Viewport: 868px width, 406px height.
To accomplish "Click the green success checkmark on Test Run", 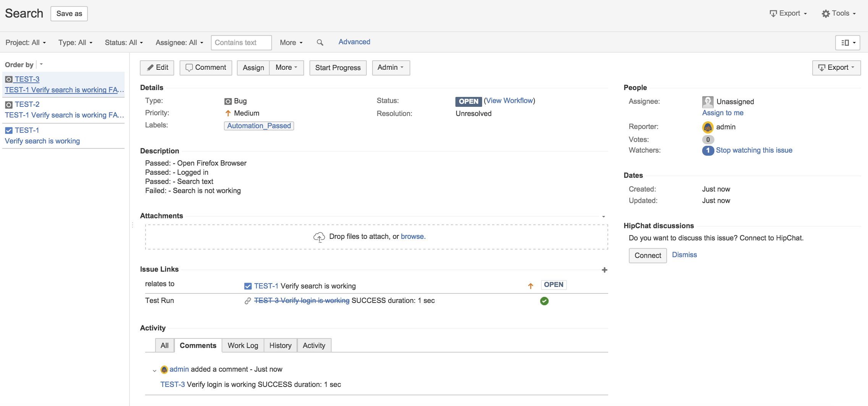I will (x=544, y=301).
